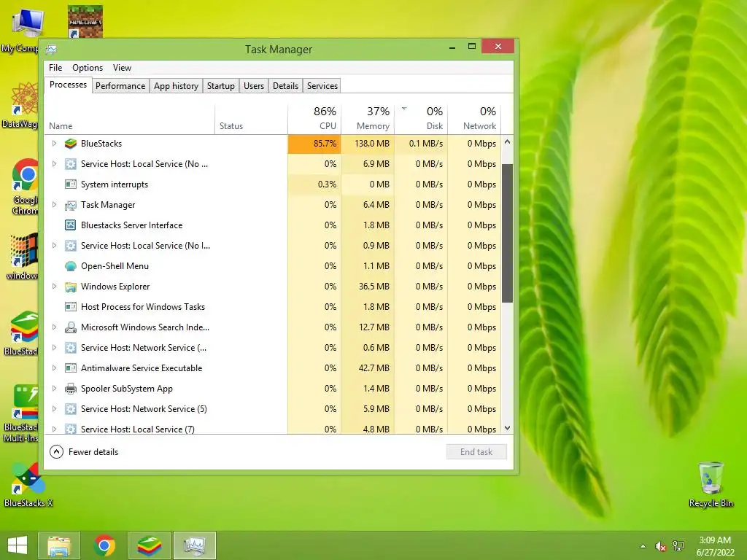The width and height of the screenshot is (747, 560).
Task: Open the Options menu
Action: click(x=88, y=68)
